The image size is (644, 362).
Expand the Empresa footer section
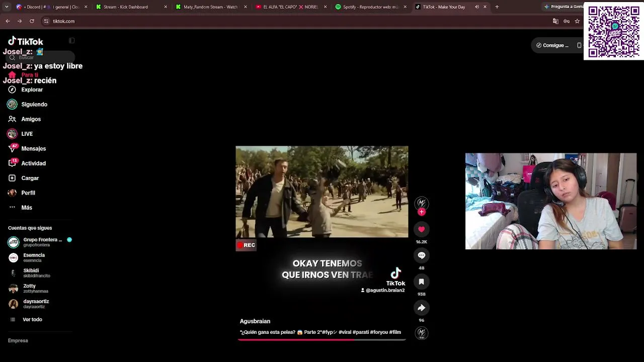coord(18,341)
